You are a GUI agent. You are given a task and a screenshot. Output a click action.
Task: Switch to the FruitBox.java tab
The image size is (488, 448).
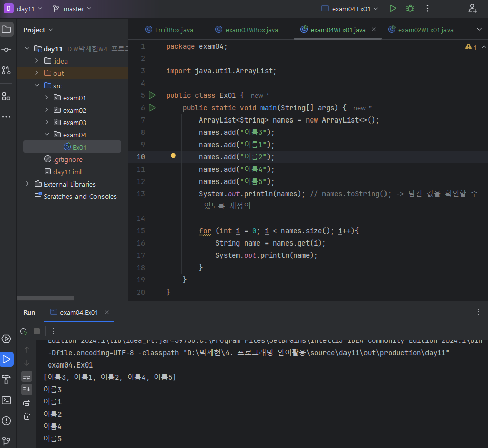point(169,30)
